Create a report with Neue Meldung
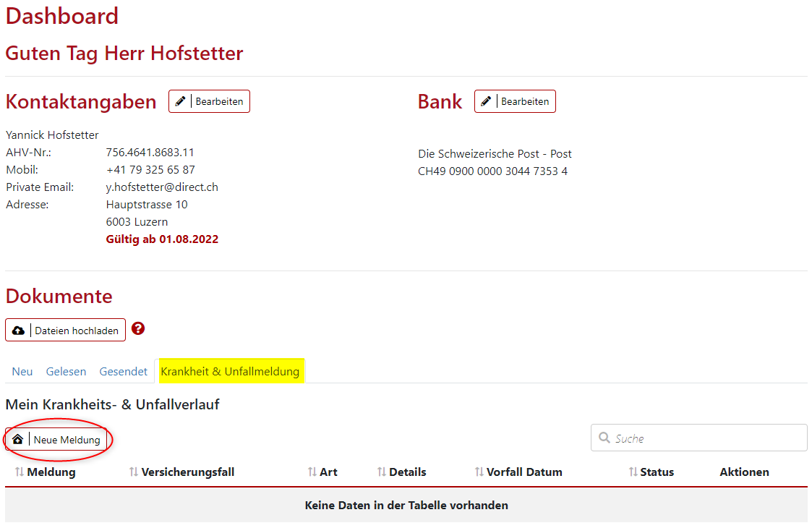This screenshot has width=812, height=528. pos(67,440)
